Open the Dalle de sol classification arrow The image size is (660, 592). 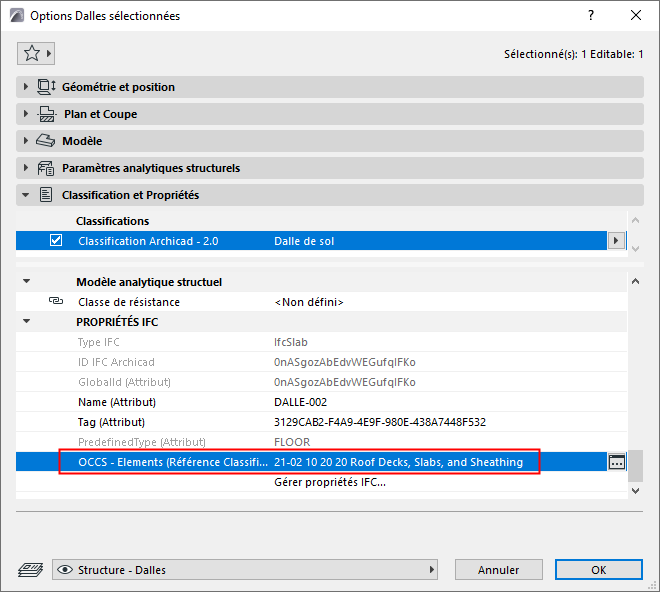(x=616, y=241)
